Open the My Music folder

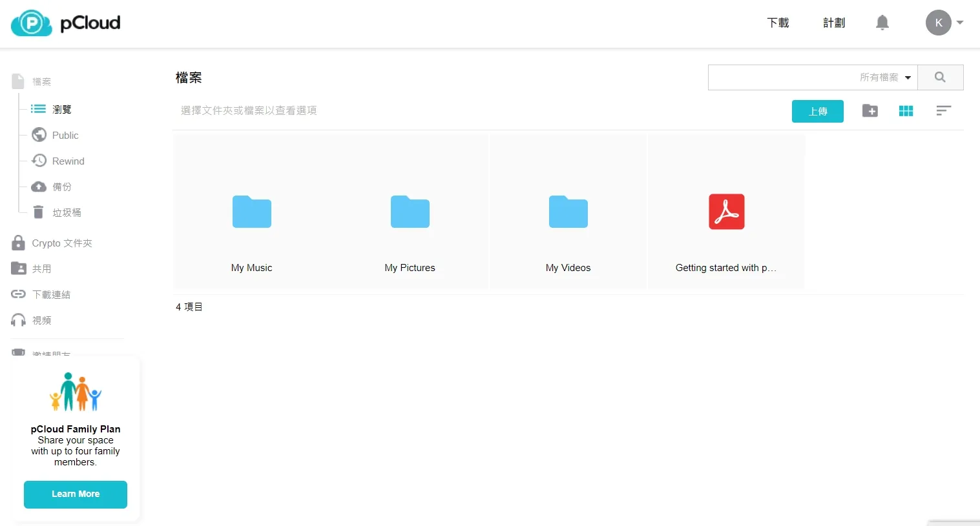coord(252,212)
